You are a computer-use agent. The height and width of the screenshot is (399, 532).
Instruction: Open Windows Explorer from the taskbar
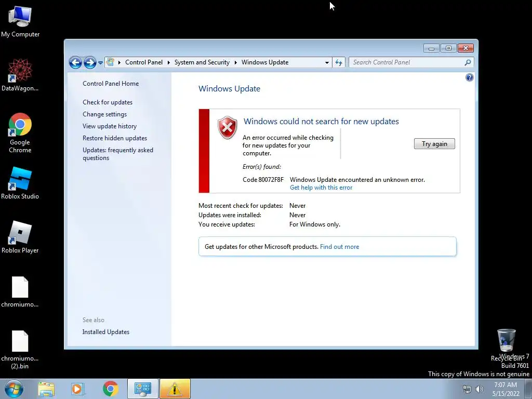click(46, 389)
